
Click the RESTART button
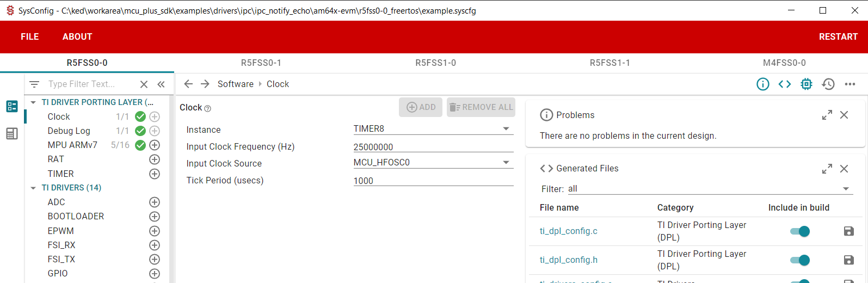point(838,36)
